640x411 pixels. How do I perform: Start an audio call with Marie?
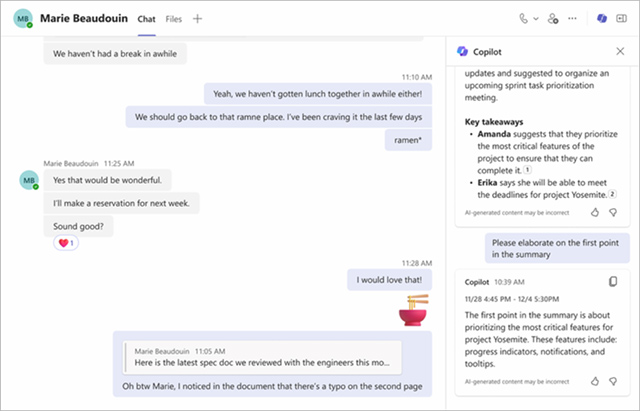tap(523, 18)
